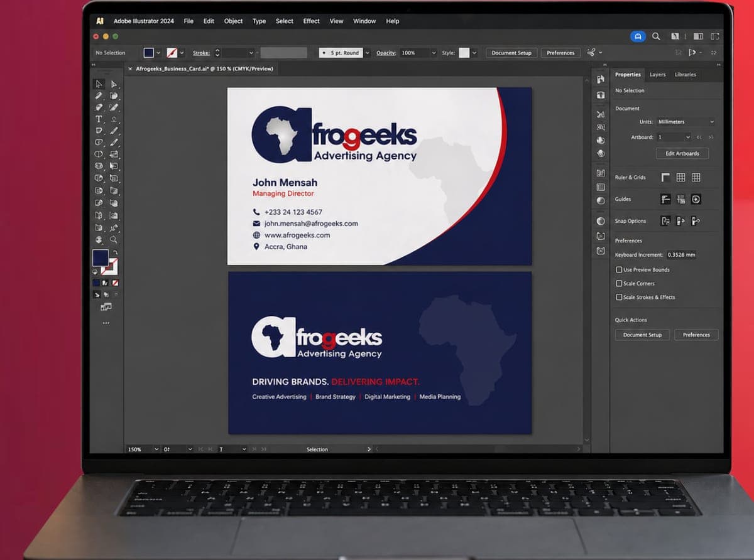
Task: Open stroke color dropdown arrow in control bar
Action: (x=182, y=53)
